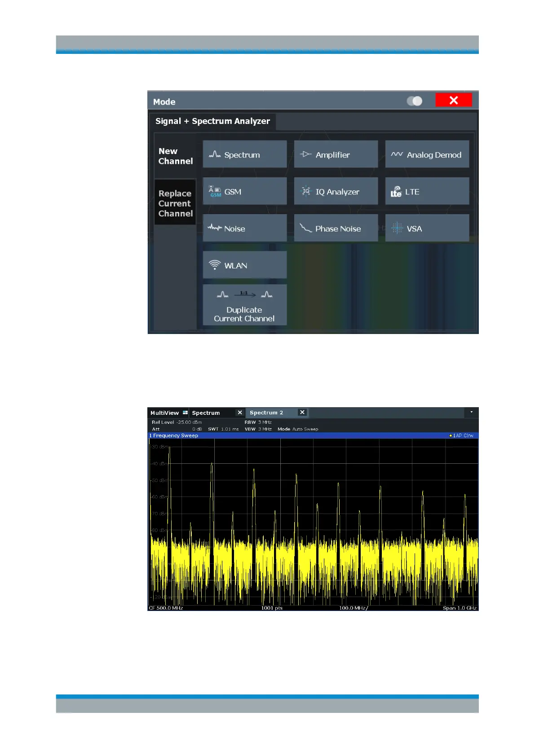Expand the channel tab list dropdown arrow
535x756 pixels.
[x=471, y=412]
